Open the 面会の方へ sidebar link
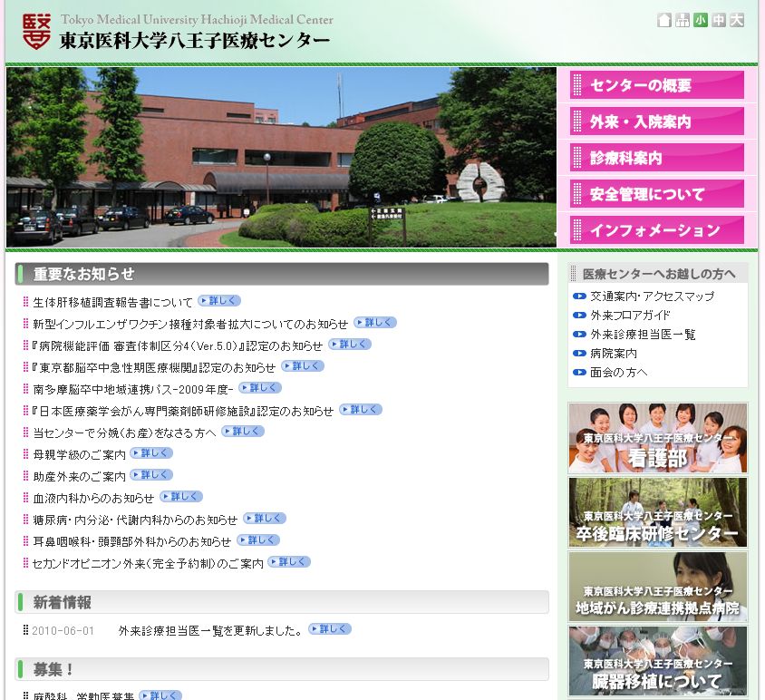 point(619,372)
